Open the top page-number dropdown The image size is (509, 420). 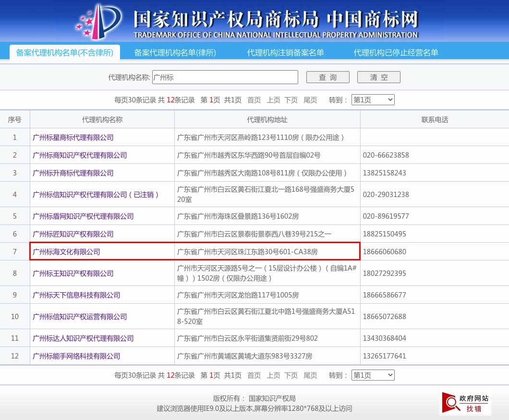click(373, 100)
